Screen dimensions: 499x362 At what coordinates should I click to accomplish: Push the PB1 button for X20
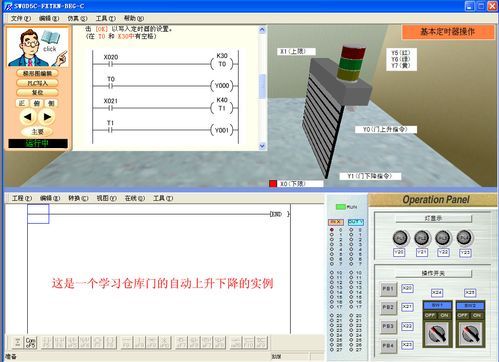pos(388,289)
